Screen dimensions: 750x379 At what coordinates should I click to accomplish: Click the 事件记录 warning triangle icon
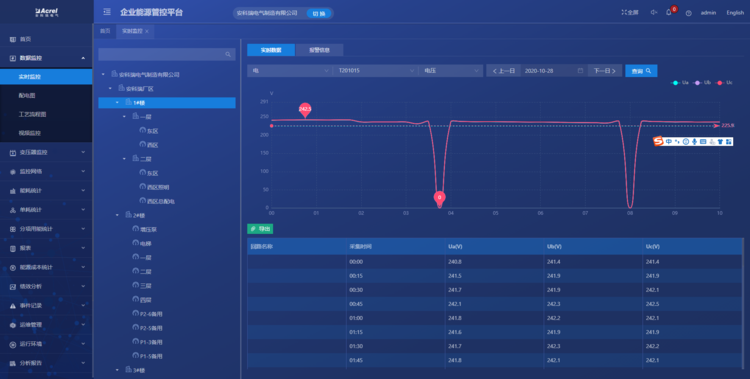coord(13,306)
